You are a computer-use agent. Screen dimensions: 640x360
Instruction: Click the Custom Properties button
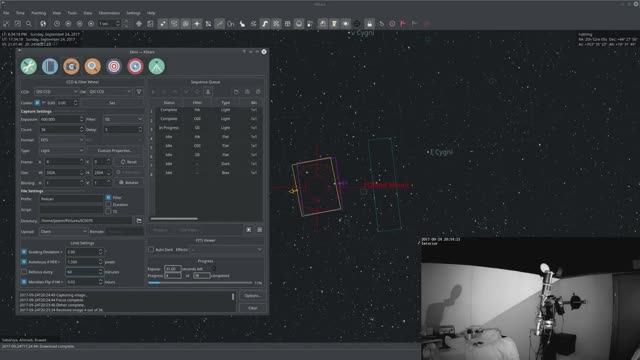pos(115,151)
